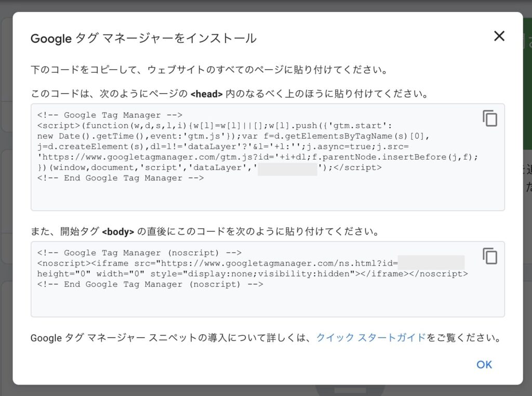The width and height of the screenshot is (532, 396).
Task: Click the '下のコードをコピーして' instruction sentence
Action: [209, 70]
